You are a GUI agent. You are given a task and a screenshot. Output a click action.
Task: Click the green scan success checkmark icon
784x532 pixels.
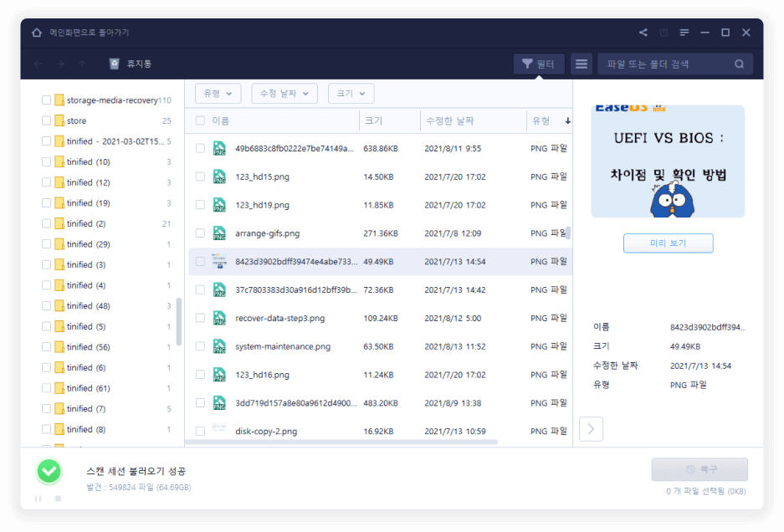click(49, 471)
